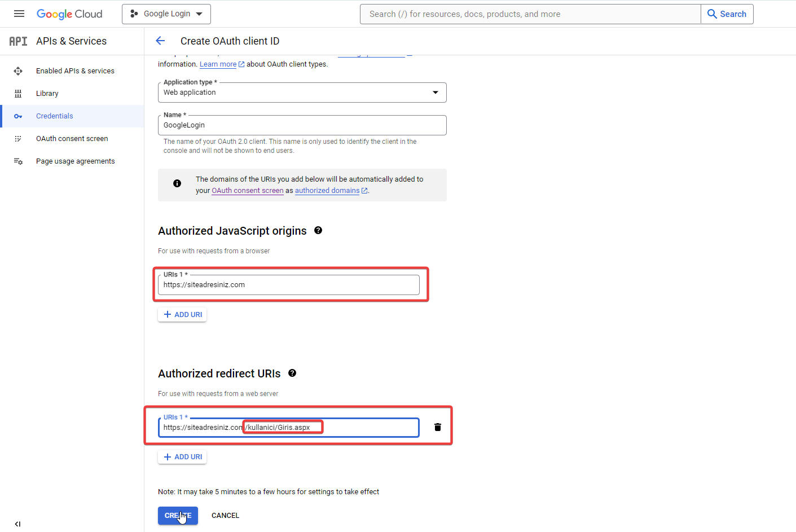Viewport: 796px width, 532px height.
Task: Click the JavaScript origins URIs 1 field
Action: pyautogui.click(x=289, y=285)
